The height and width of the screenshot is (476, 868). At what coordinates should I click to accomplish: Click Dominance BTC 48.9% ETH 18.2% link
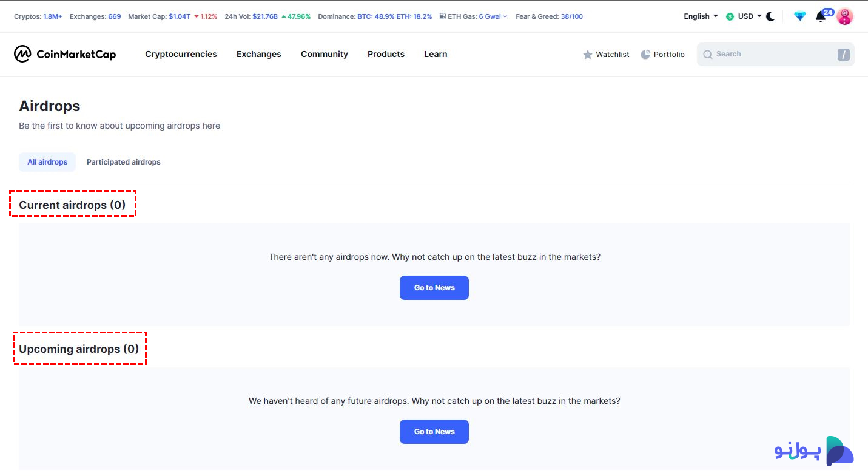tap(395, 16)
